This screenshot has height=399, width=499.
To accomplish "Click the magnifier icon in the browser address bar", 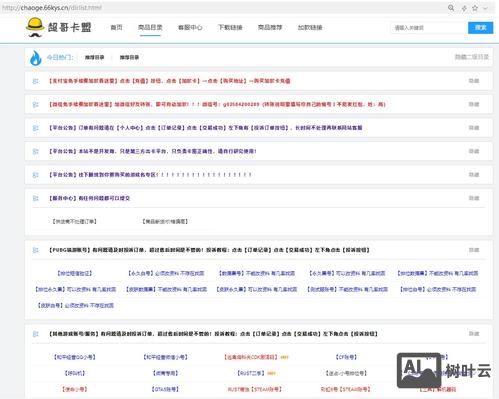I will coord(451,8).
